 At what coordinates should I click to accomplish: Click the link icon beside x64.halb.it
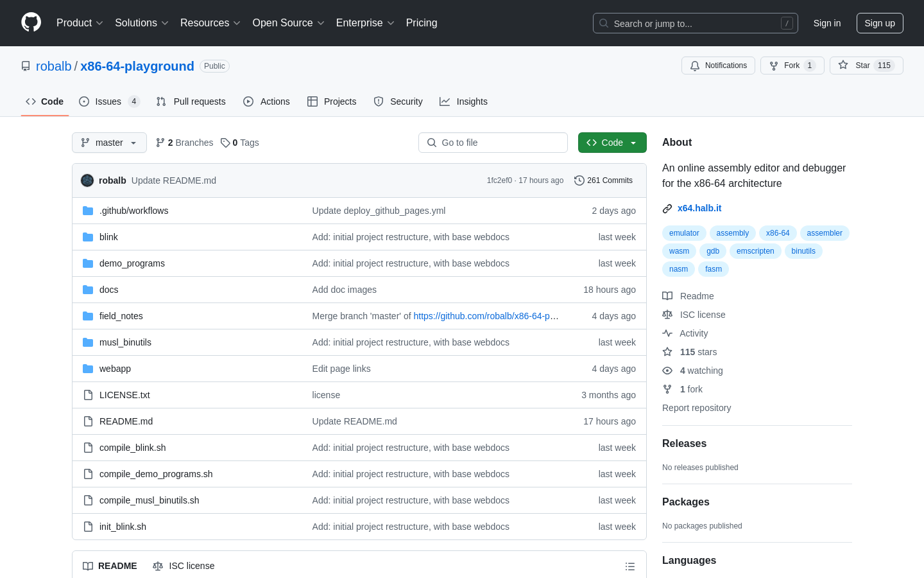pyautogui.click(x=667, y=209)
